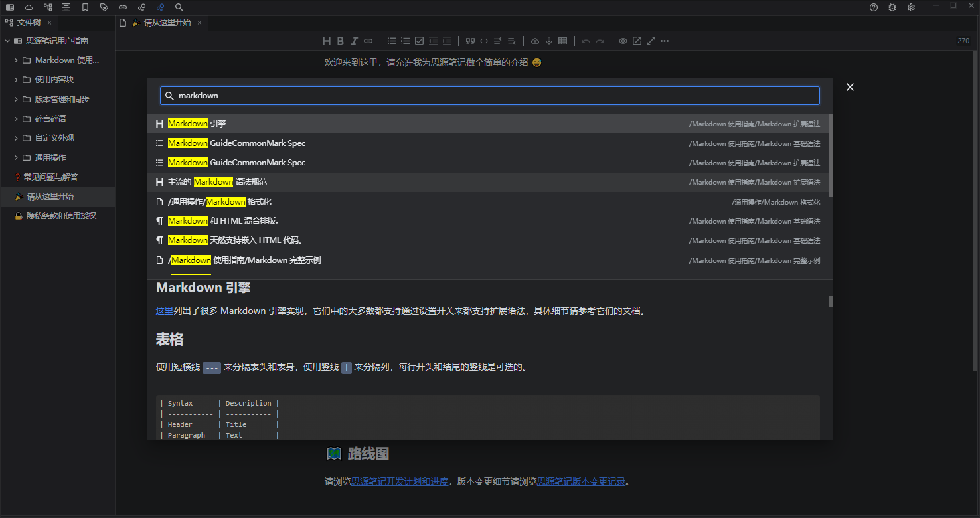
Task: Toggle bold formatting in editor toolbar
Action: click(340, 41)
